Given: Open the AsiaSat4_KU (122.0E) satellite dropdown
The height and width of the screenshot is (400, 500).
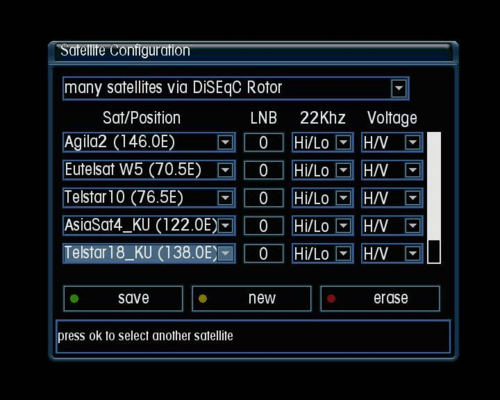Looking at the screenshot, I should (x=149, y=226).
